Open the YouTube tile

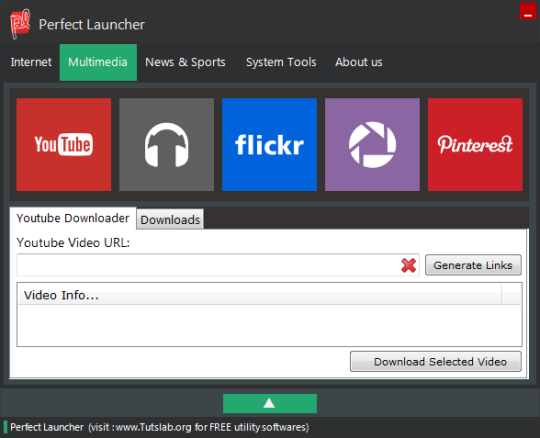pyautogui.click(x=64, y=144)
